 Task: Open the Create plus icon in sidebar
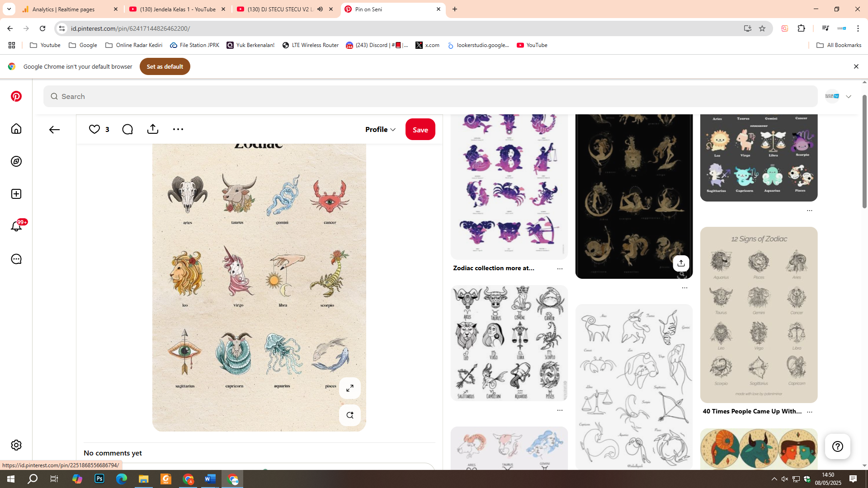(16, 194)
